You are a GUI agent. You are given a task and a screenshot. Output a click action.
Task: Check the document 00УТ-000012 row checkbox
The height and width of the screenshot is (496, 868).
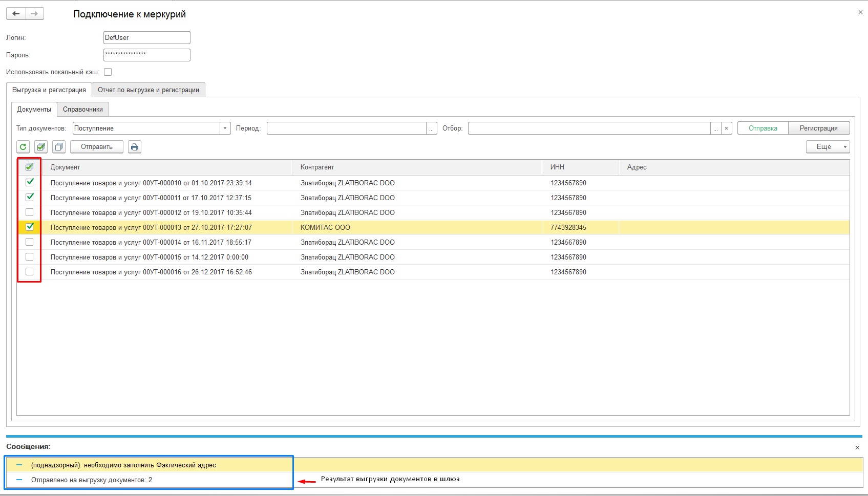pyautogui.click(x=29, y=212)
